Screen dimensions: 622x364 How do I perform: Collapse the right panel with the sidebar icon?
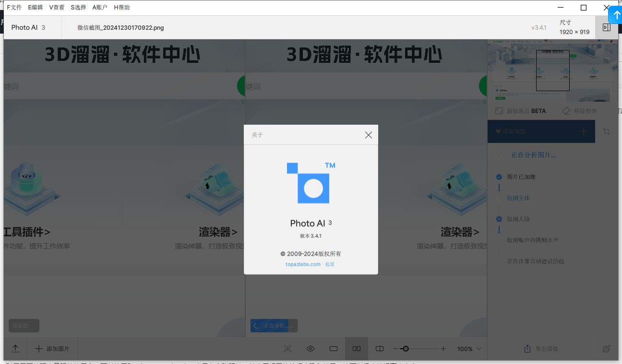[x=606, y=27]
